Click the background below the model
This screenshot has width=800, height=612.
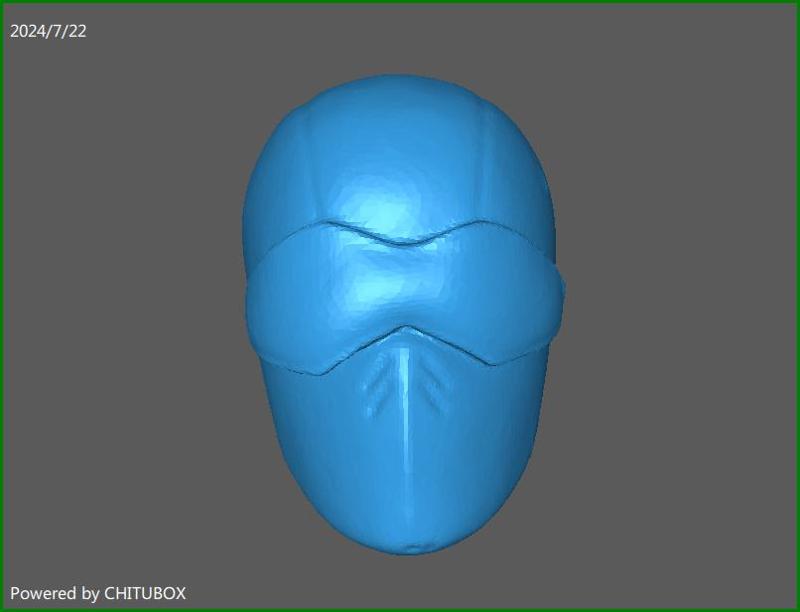pyautogui.click(x=400, y=580)
